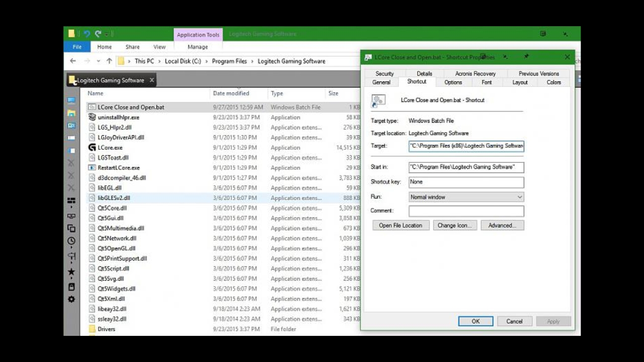644x362 pixels.
Task: Click the shortcut icon in the Properties dialog
Action: click(x=378, y=101)
